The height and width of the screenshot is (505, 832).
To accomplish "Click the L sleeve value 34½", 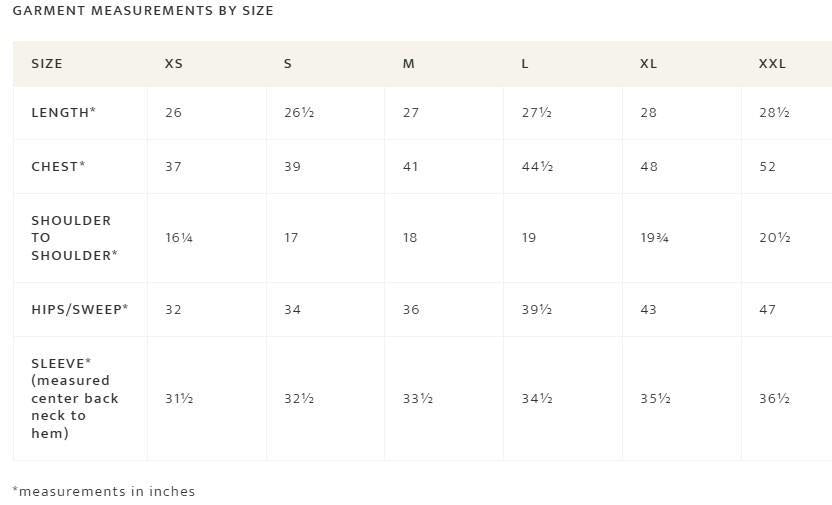I will click(537, 399).
